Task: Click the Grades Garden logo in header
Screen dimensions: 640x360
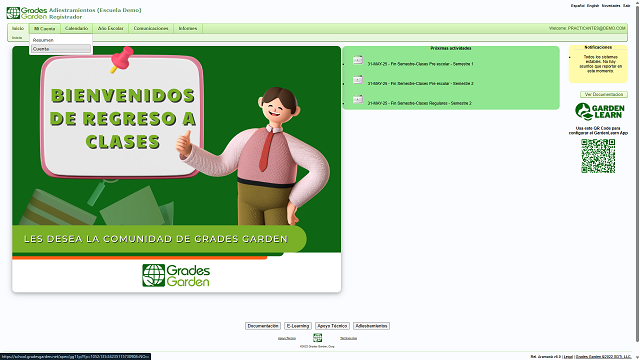Action: point(27,13)
